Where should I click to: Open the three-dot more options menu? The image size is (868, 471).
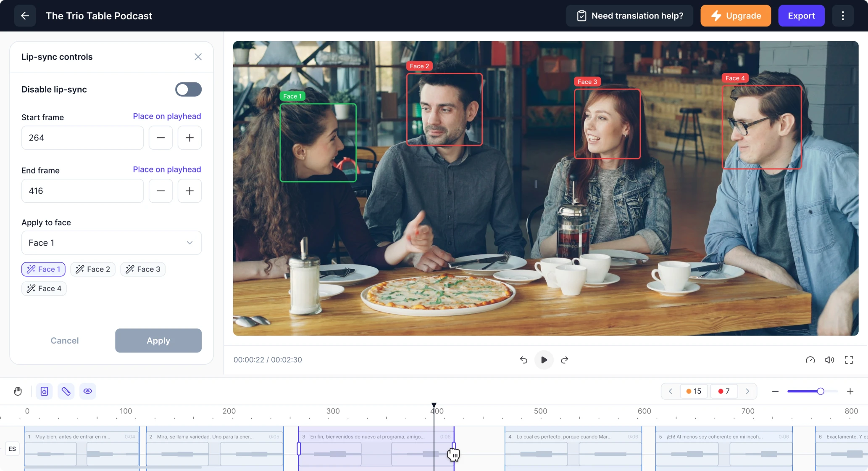(843, 16)
